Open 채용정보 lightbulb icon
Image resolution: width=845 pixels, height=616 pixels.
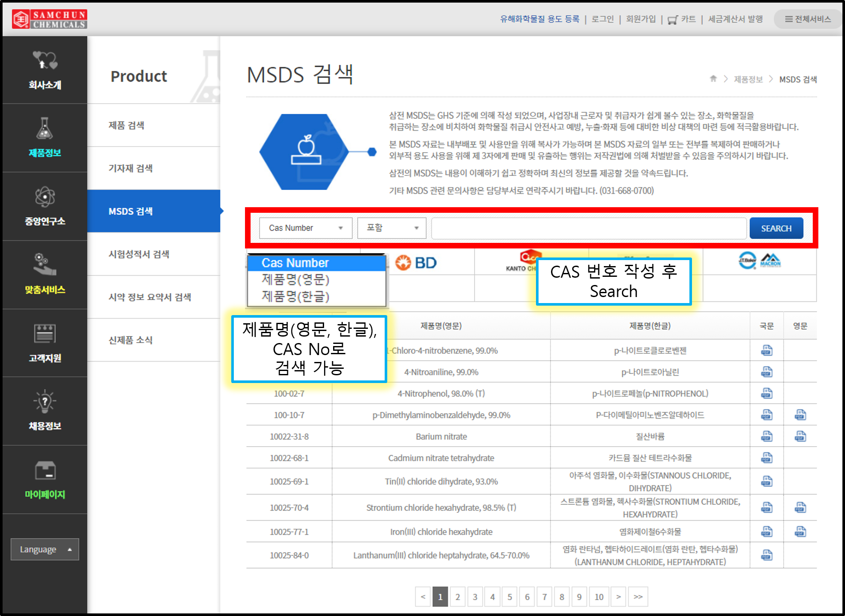[x=45, y=401]
